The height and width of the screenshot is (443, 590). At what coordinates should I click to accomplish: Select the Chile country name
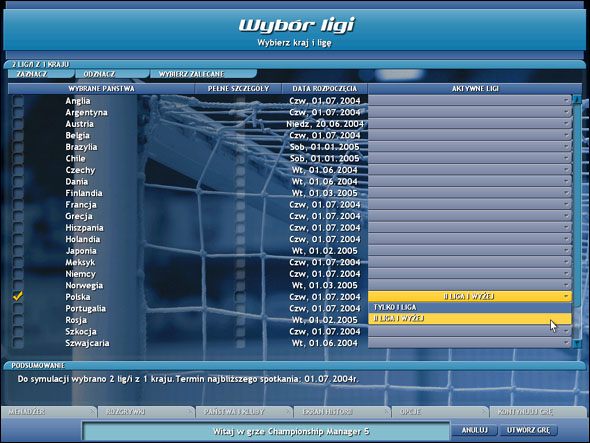coord(75,158)
